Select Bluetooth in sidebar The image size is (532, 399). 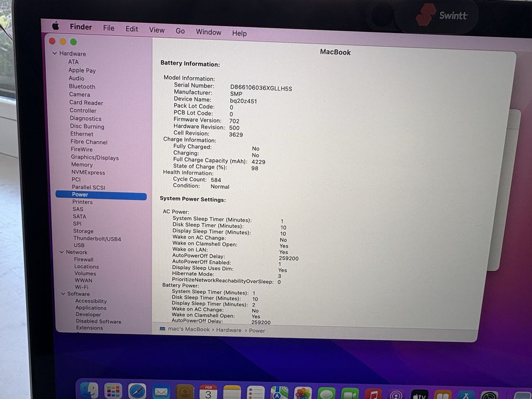[82, 87]
